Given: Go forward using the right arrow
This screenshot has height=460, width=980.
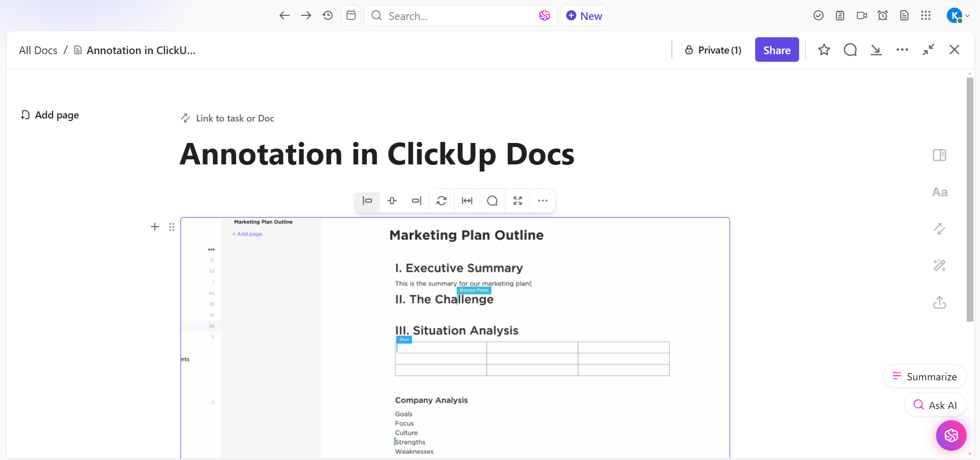Looking at the screenshot, I should 306,16.
